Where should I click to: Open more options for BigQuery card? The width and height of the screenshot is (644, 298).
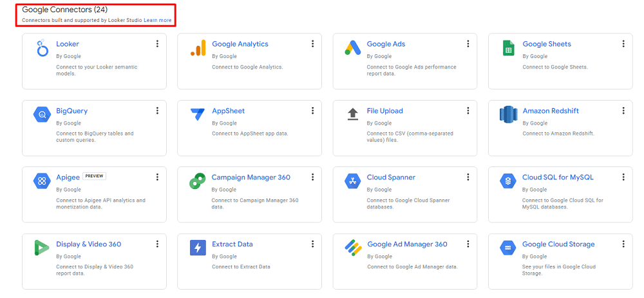[157, 110]
